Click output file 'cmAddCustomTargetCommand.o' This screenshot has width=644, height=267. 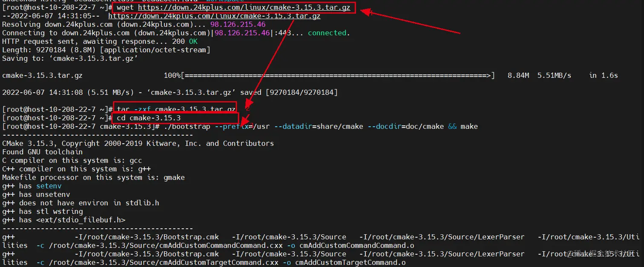tap(351, 262)
